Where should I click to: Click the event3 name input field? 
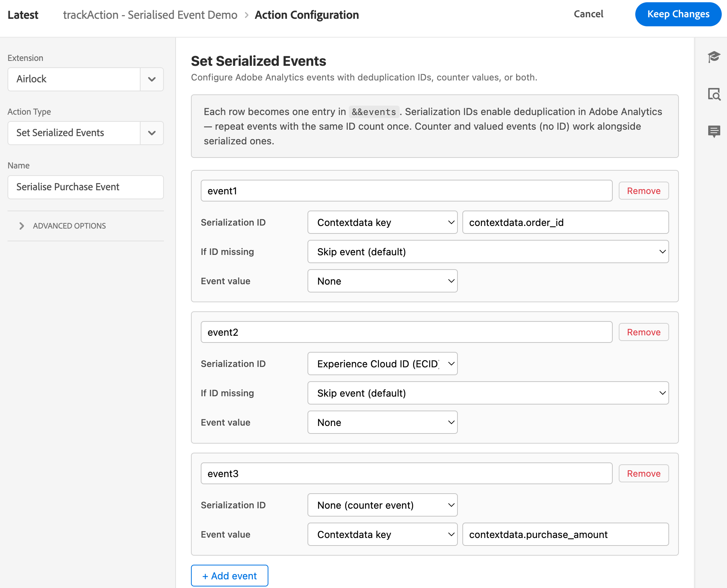click(406, 473)
